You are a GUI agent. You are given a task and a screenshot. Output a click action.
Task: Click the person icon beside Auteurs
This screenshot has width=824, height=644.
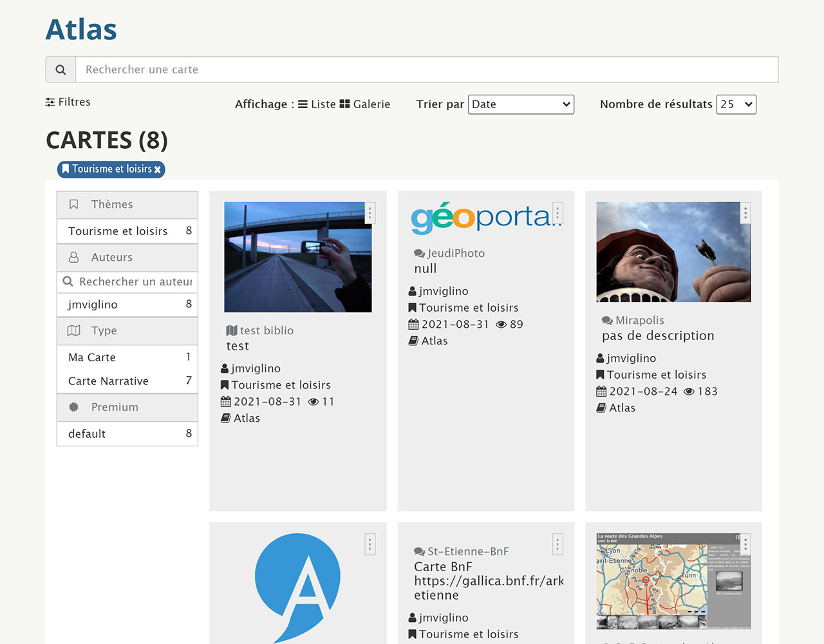tap(73, 257)
